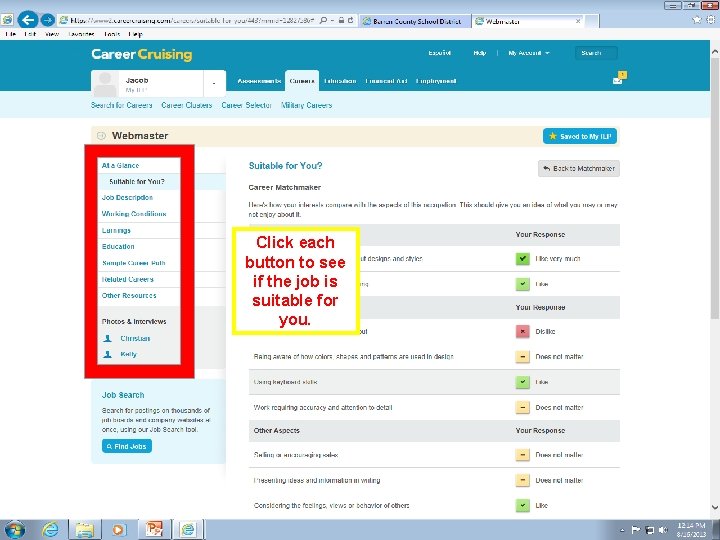
Task: Open the Sample Career Path link
Action: 134,263
